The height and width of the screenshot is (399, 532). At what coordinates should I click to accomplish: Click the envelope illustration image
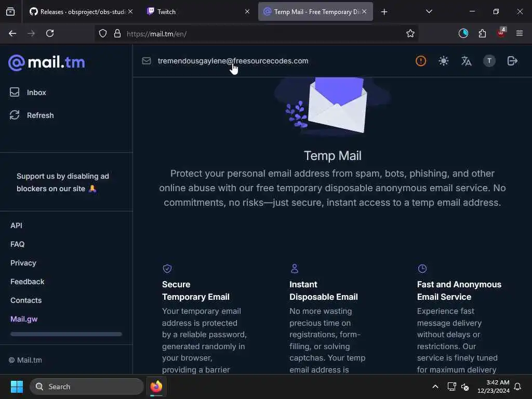(332, 106)
